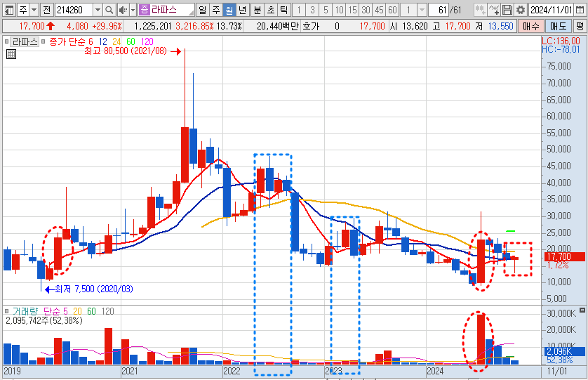Image resolution: width=588 pixels, height=380 pixels.
Task: Switch to the minute 분 chart
Action: [x=258, y=10]
